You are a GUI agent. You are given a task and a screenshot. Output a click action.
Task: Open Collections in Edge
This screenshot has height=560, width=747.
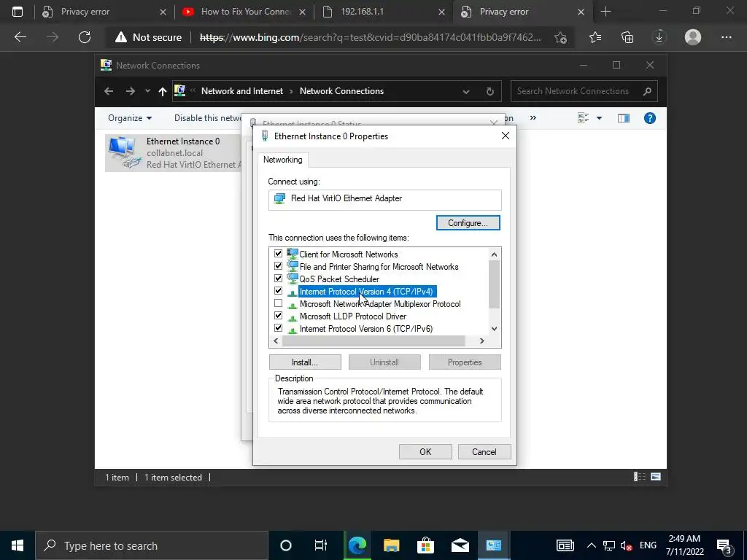coord(627,37)
